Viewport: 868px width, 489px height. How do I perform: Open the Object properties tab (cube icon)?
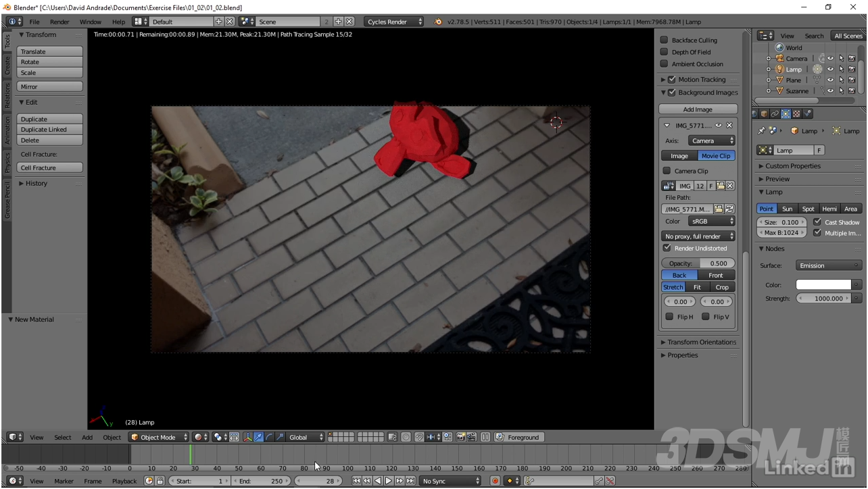coord(764,114)
